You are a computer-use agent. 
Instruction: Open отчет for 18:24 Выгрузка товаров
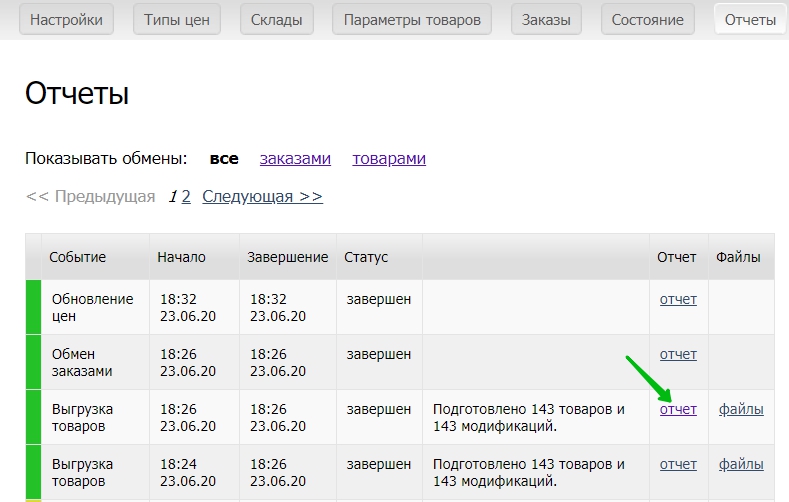(678, 464)
